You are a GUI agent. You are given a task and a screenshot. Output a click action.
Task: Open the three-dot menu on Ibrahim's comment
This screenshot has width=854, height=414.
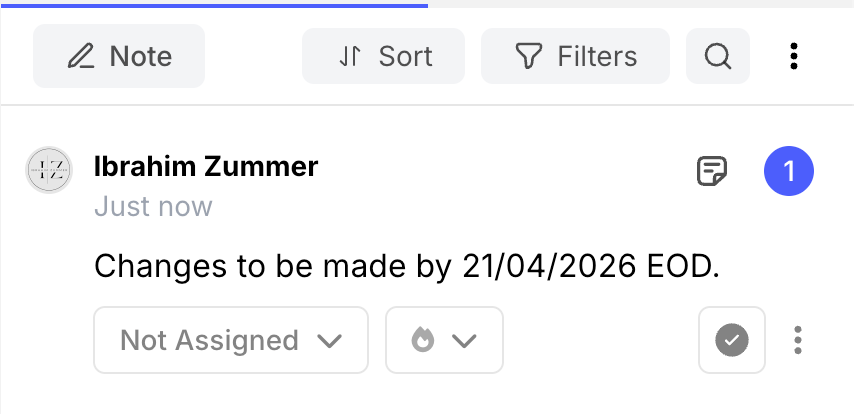[798, 340]
